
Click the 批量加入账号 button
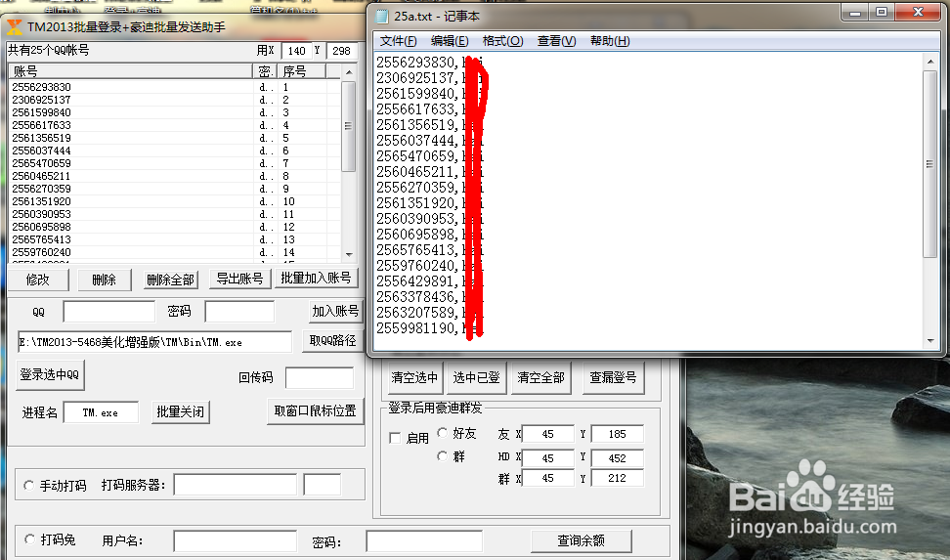[317, 278]
